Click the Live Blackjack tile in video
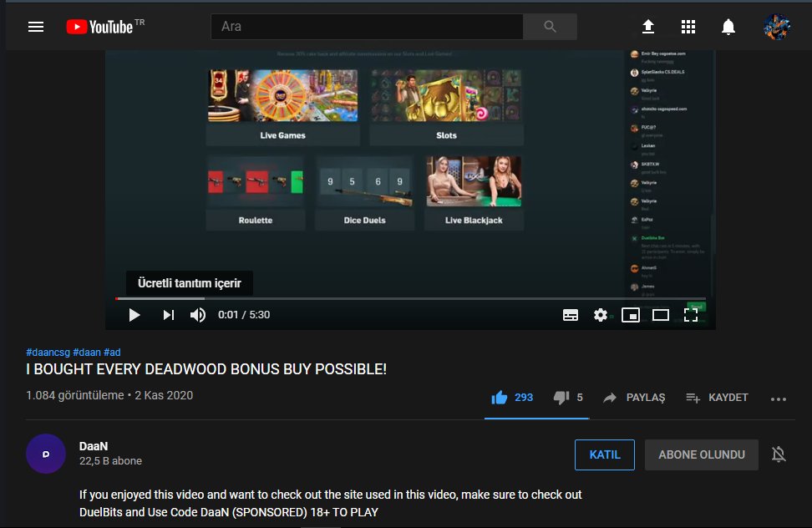Image resolution: width=812 pixels, height=528 pixels. tap(474, 193)
